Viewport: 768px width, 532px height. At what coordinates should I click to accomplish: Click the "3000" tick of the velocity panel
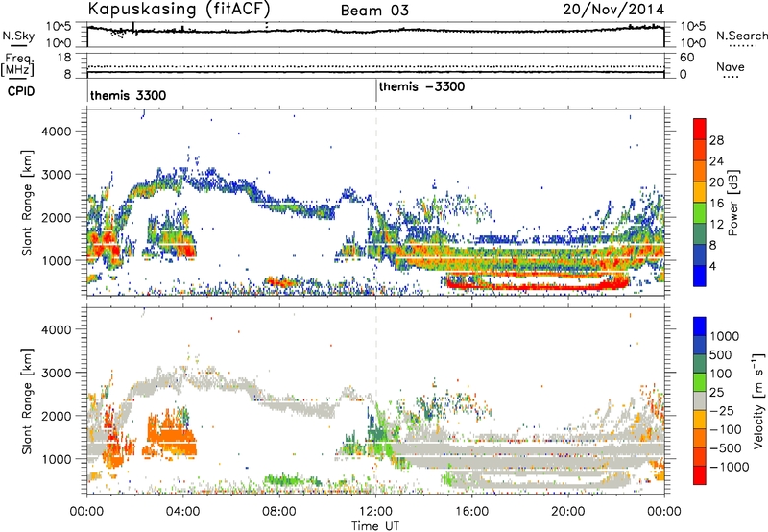(56, 373)
